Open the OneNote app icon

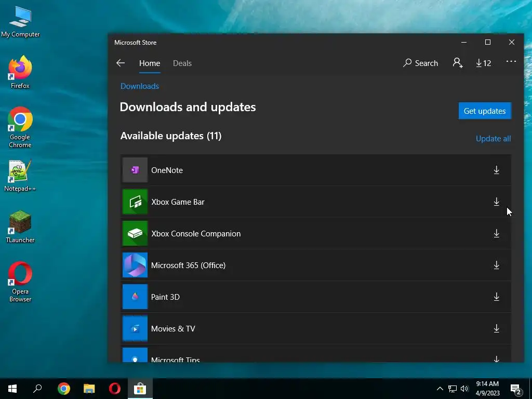pos(135,170)
